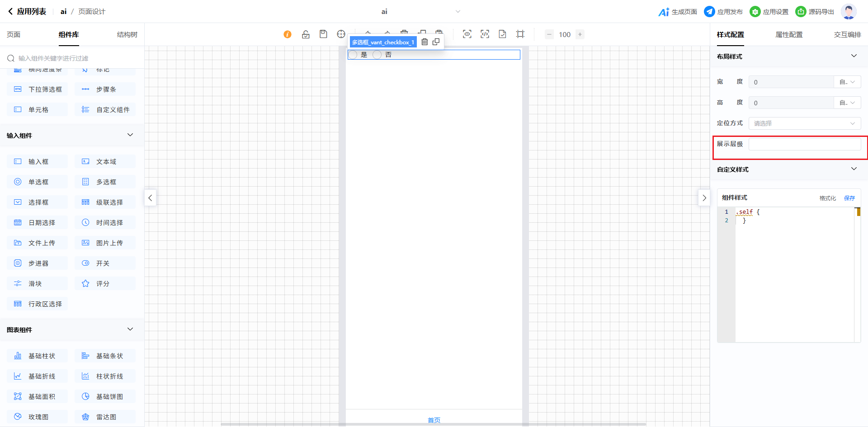Collapse the 布局样式 section
Screen dimensions: 868x427
854,56
